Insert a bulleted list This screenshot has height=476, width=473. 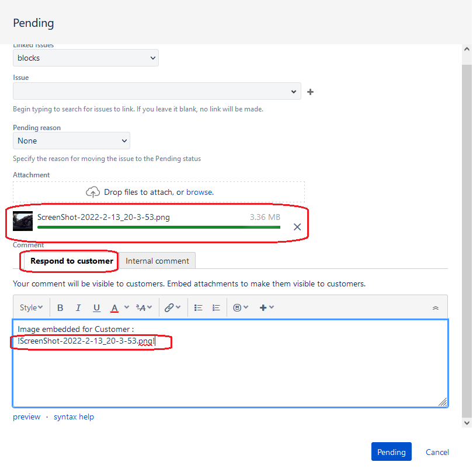click(198, 308)
